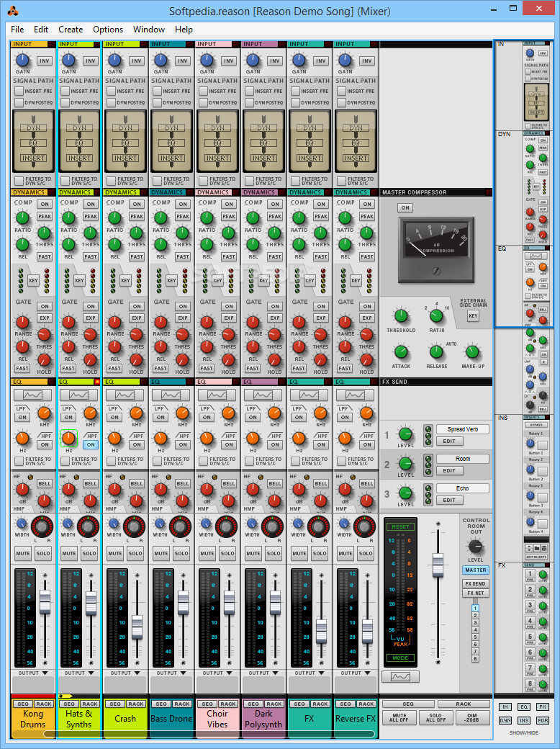The width and height of the screenshot is (560, 749).
Task: Click the Width knob on Reverse FX channel
Action: [344, 524]
